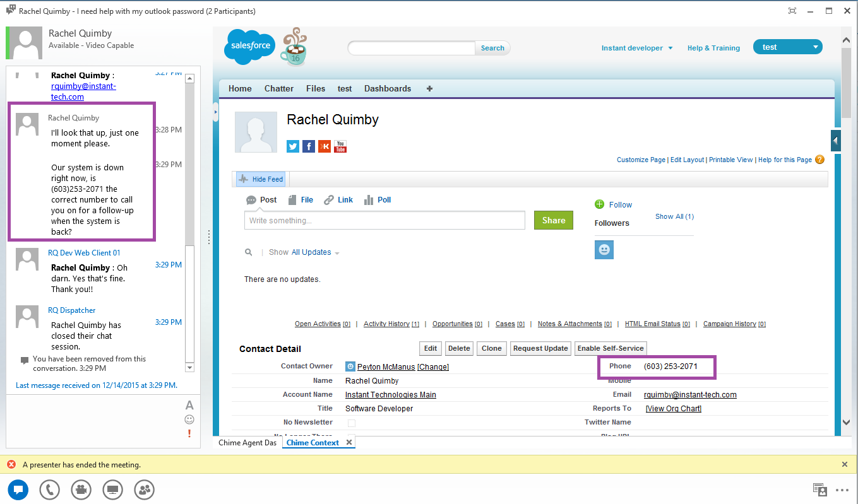The height and width of the screenshot is (504, 858).
Task: Switch to Chime Agent Das tab
Action: (247, 443)
